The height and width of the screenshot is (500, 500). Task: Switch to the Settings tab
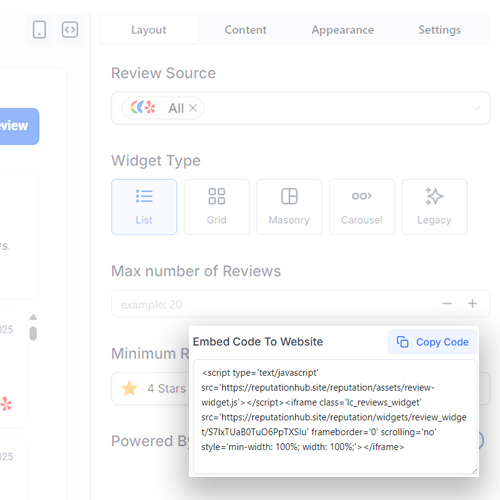[440, 30]
